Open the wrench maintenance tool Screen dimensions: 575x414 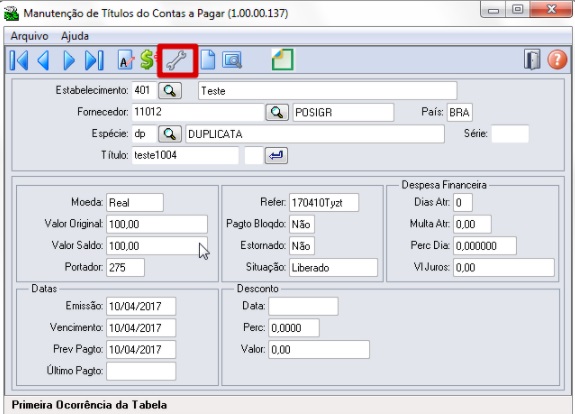click(x=177, y=61)
